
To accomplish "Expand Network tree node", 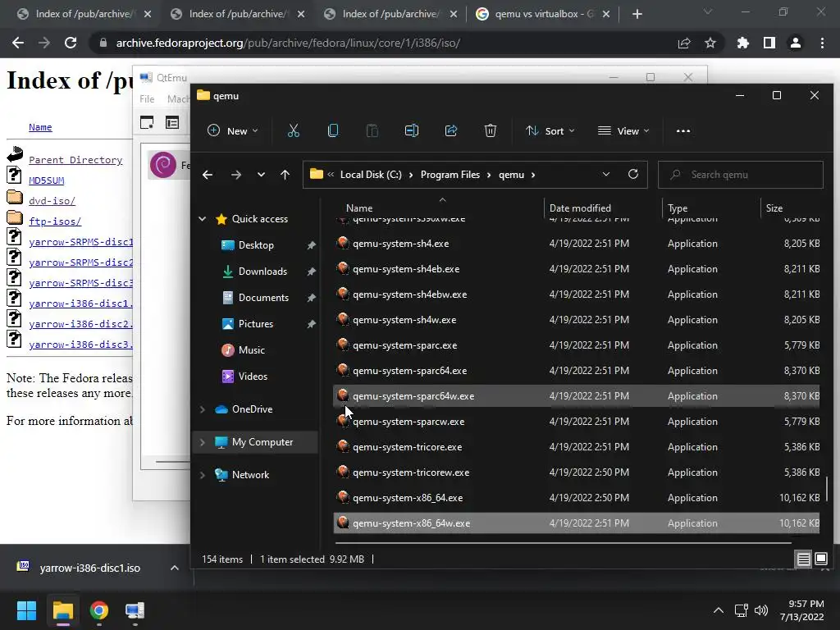I will [203, 475].
